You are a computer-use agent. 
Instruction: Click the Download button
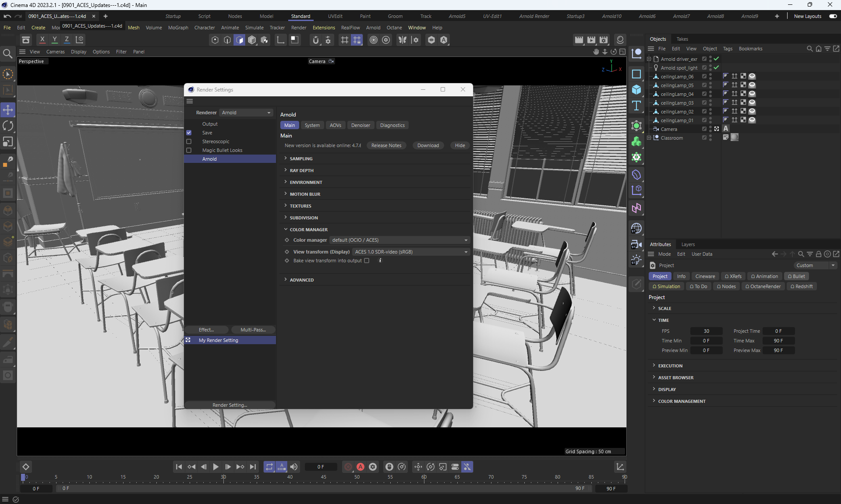[x=428, y=145]
